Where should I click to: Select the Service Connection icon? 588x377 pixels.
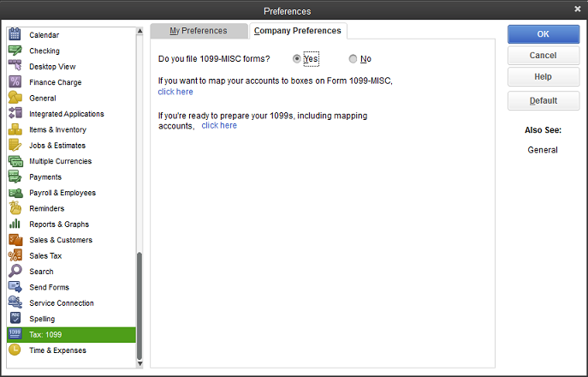point(15,302)
